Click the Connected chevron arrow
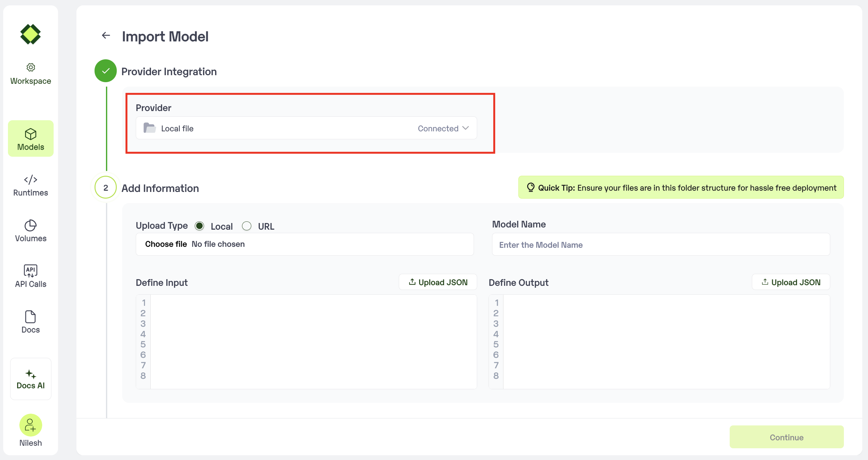 pyautogui.click(x=466, y=128)
